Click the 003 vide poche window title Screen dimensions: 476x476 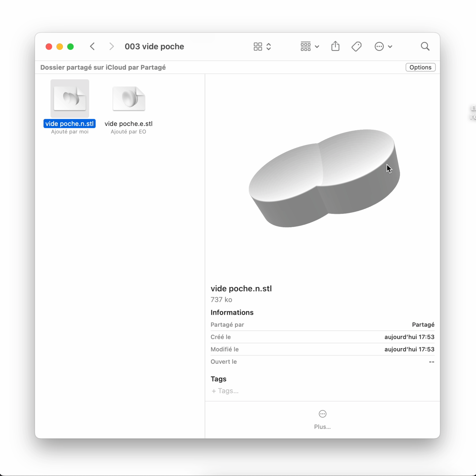pos(154,46)
